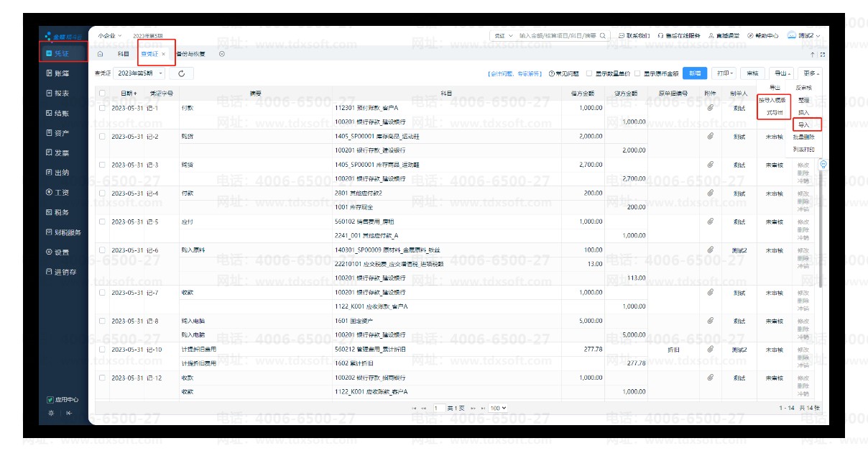This screenshot has height=451, width=868.
Task: Select 按导入模板式导出 menu item
Action: click(x=774, y=106)
